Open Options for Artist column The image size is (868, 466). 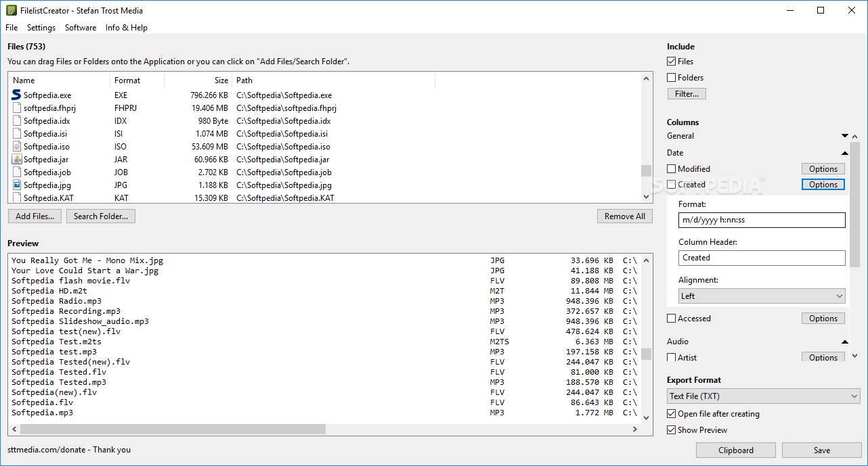point(823,357)
